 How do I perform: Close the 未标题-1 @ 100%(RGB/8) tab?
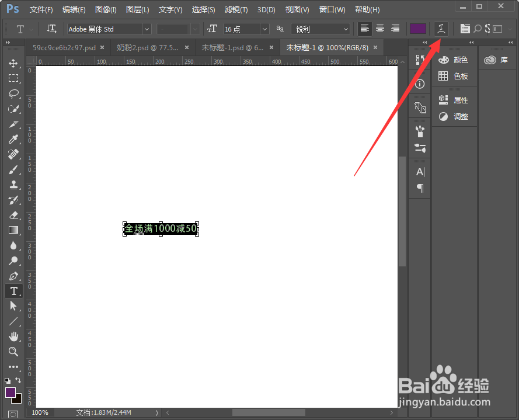[375, 48]
